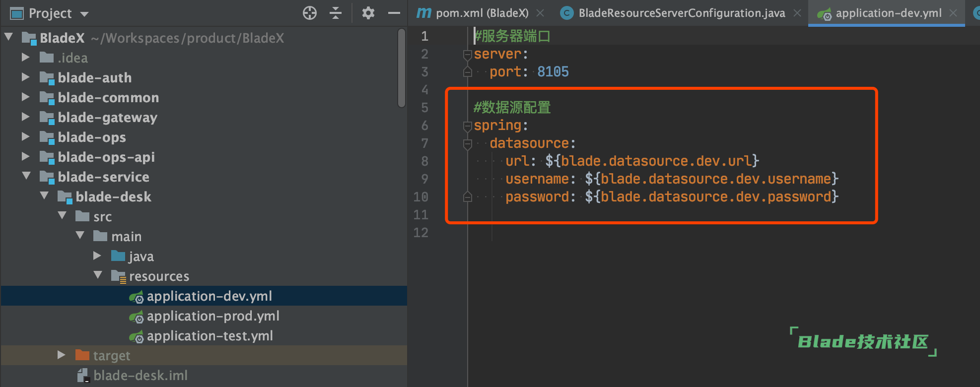
Task: Click ${blade.datasource.dev.username} value
Action: click(712, 179)
